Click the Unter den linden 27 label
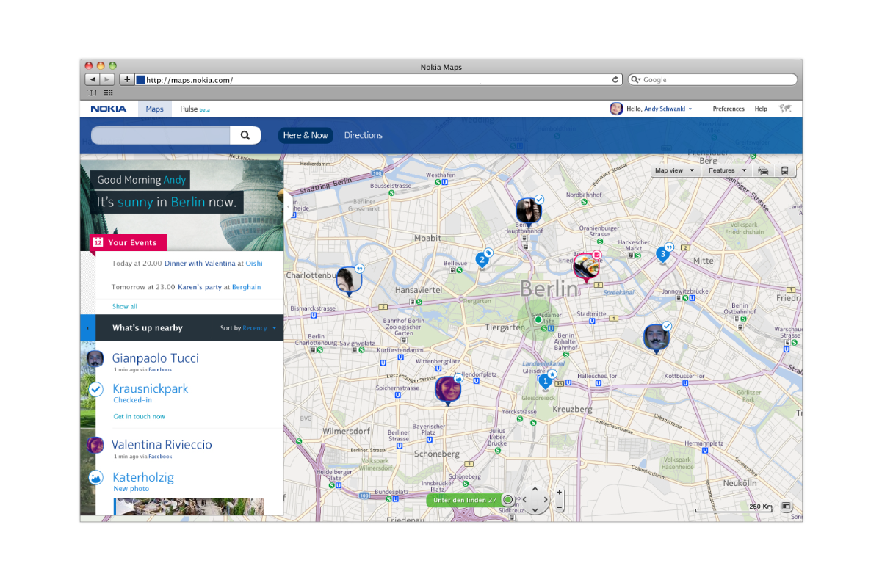This screenshot has width=882, height=588. pos(465,500)
